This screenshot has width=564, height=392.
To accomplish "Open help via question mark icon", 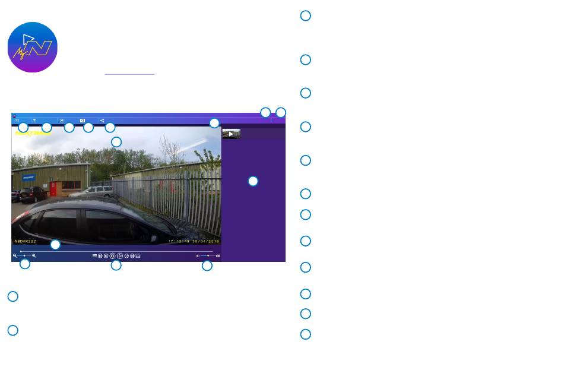I will point(34,121).
